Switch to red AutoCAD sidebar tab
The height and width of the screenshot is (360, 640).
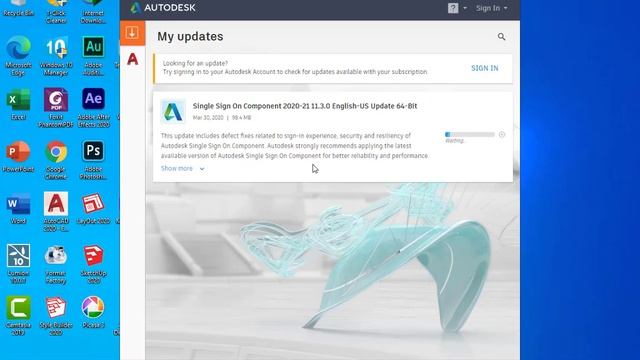(x=133, y=59)
